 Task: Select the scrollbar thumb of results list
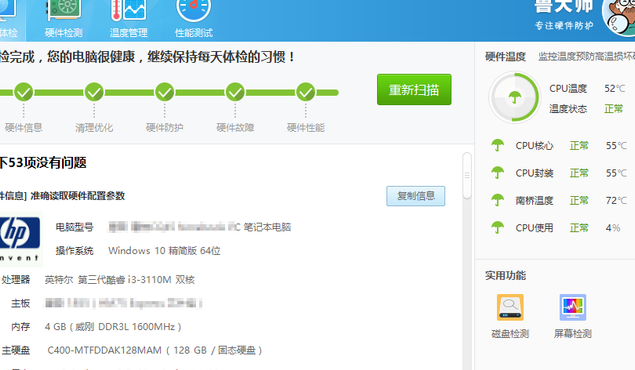tap(467, 176)
